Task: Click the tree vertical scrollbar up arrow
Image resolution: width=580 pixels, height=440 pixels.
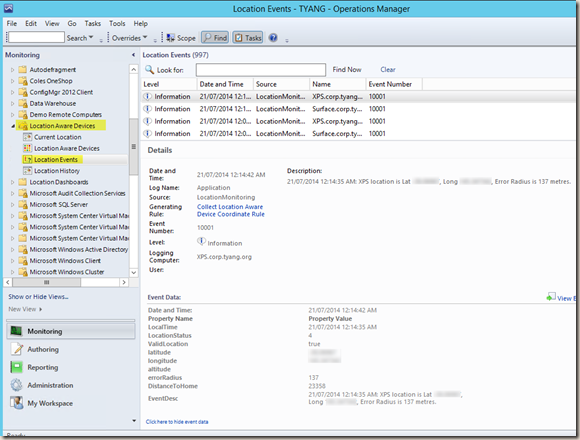Action: [134, 69]
